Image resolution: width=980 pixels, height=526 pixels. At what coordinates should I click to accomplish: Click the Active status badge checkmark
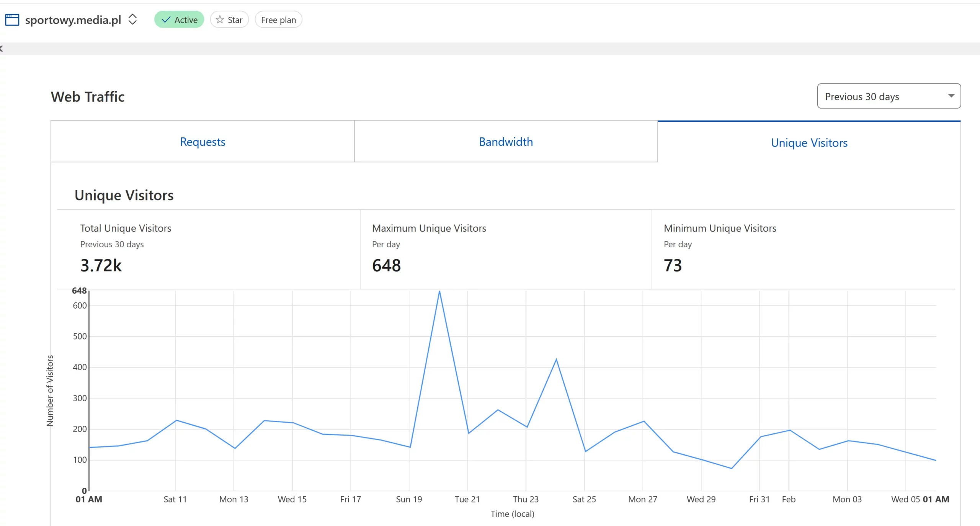click(166, 20)
